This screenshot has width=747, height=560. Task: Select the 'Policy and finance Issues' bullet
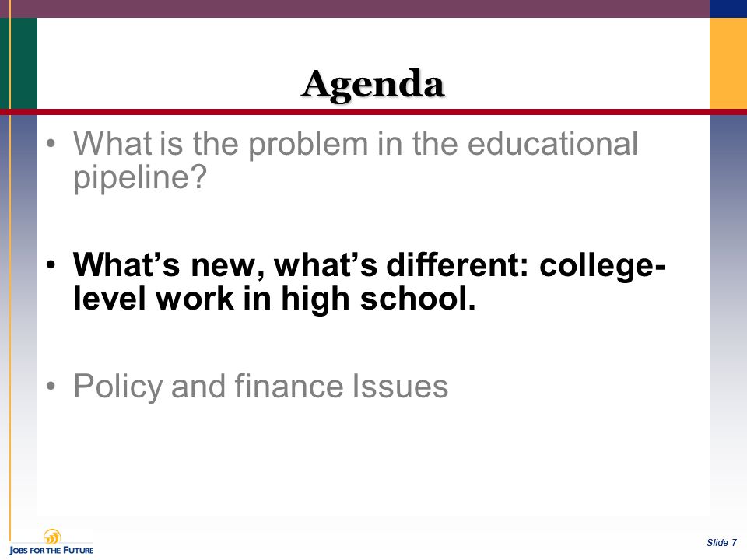click(x=261, y=387)
